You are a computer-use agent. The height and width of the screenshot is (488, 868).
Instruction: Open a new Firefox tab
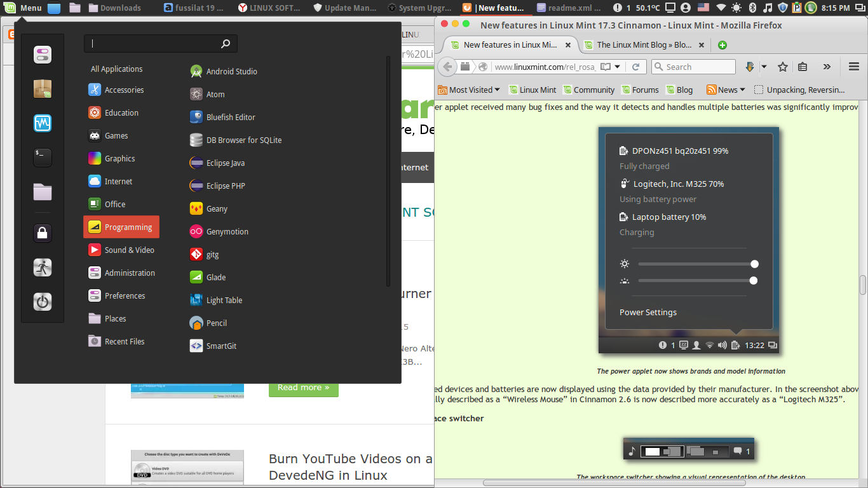722,45
